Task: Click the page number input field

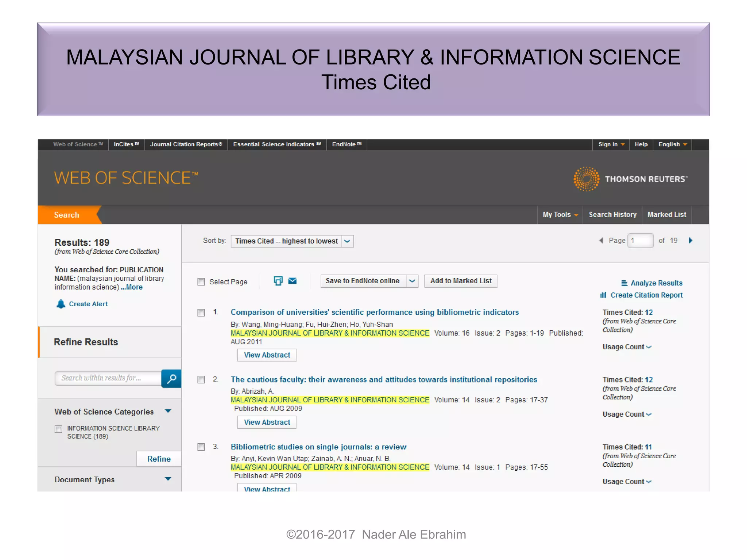Action: point(640,241)
